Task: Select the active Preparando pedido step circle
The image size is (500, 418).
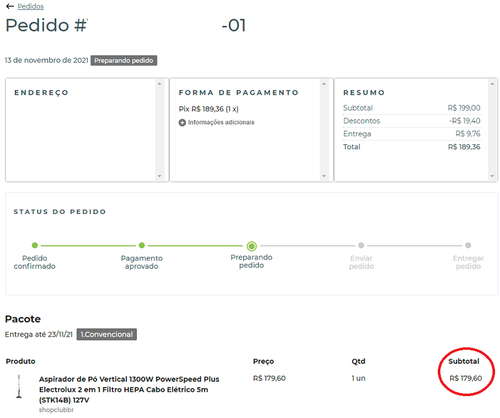Action: click(x=252, y=246)
